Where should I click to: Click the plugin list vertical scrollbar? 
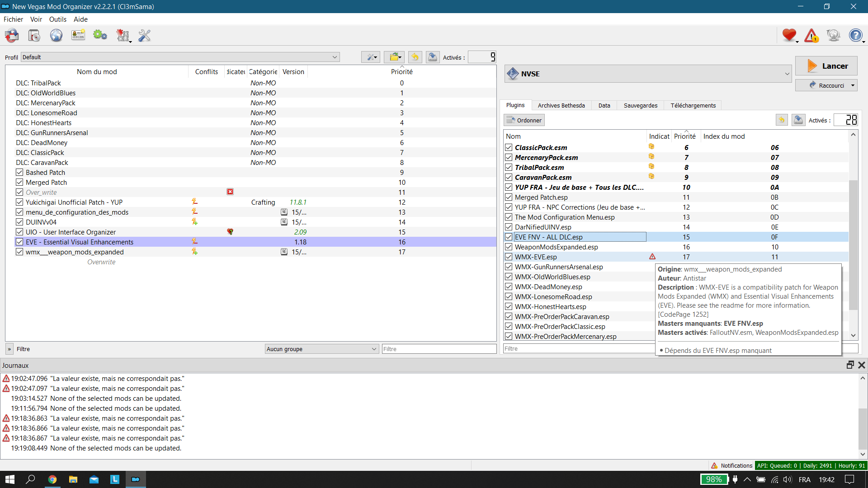pyautogui.click(x=853, y=244)
